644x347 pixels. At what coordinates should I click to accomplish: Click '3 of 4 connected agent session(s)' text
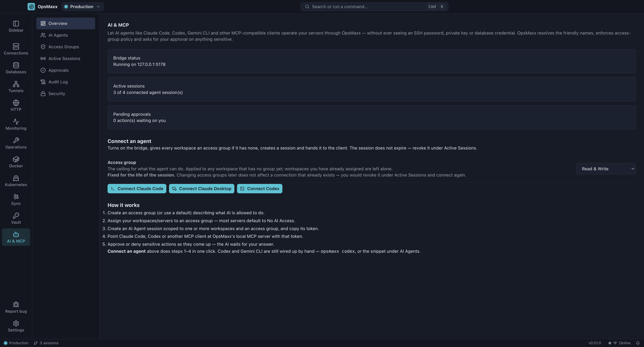[148, 93]
